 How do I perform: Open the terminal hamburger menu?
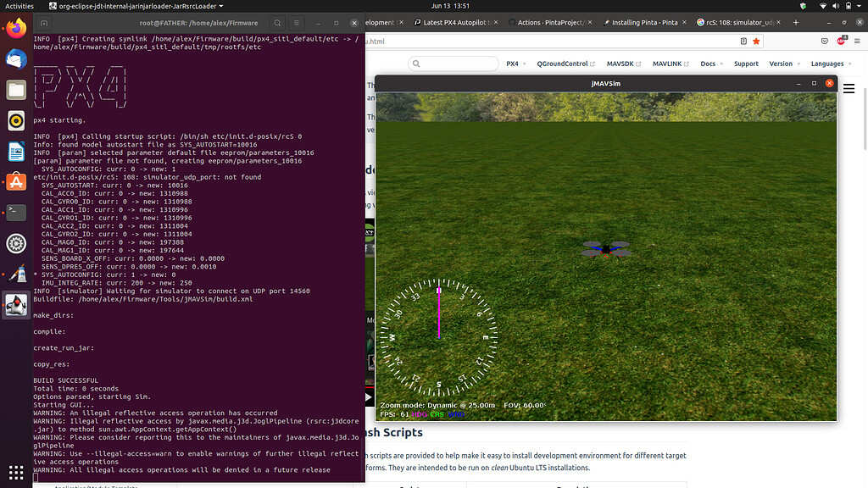point(296,23)
